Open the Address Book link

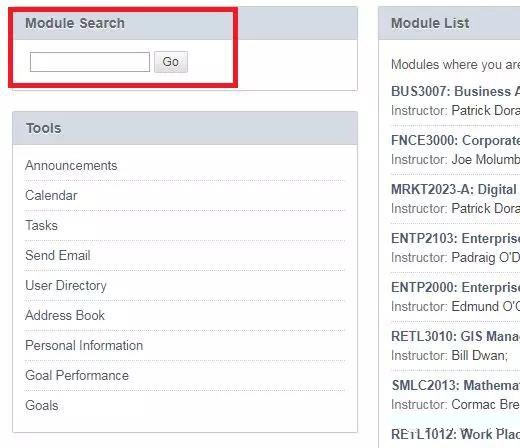(x=65, y=316)
